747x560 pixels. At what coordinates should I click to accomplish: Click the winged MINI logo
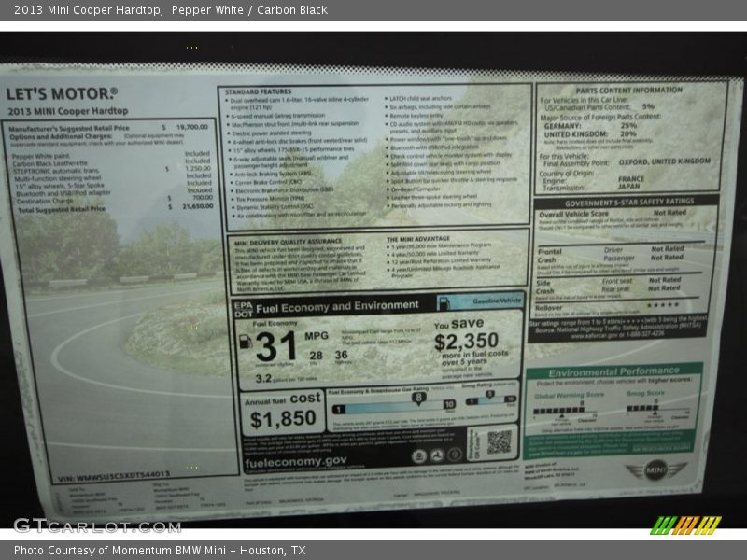[656, 470]
